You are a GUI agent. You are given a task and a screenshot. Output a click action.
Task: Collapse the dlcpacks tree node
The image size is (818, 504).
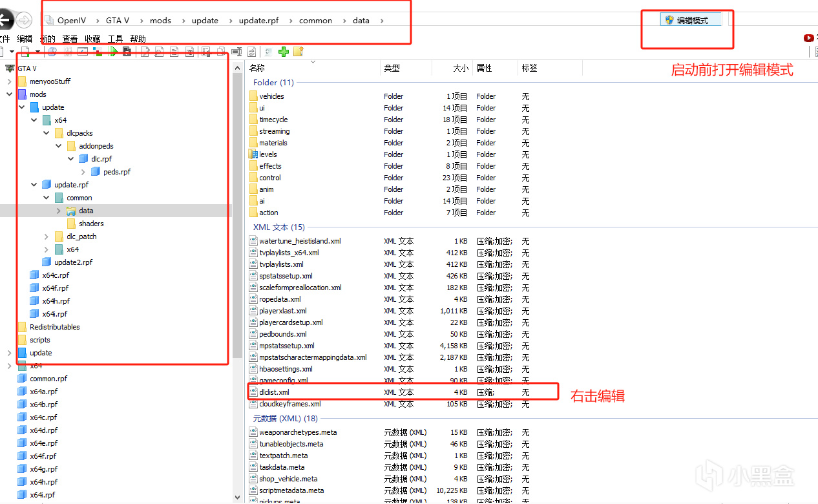[x=46, y=133]
